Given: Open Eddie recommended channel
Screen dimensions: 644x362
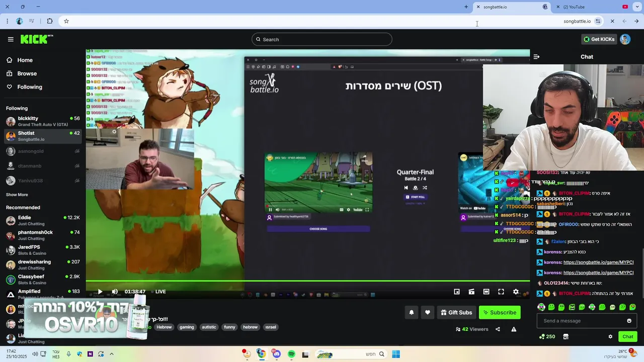Looking at the screenshot, I should tap(43, 220).
